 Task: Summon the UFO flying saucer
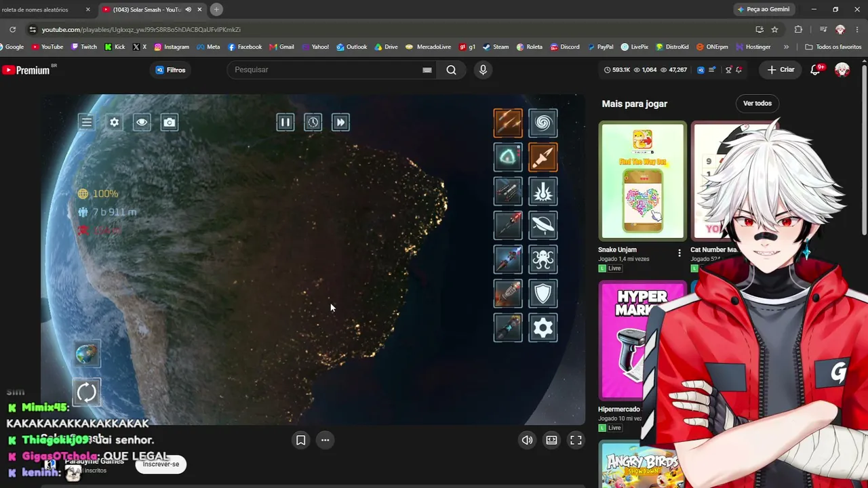[542, 226]
